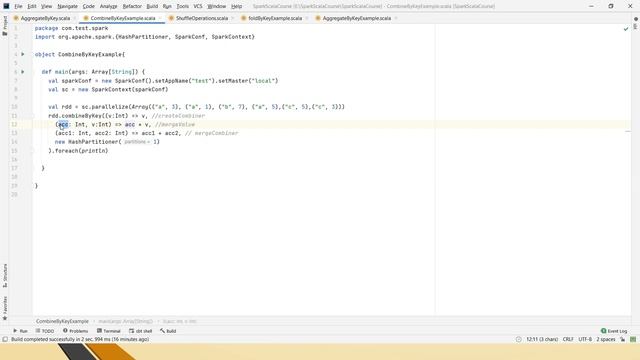The width and height of the screenshot is (640, 360).
Task: Open the File menu
Action: point(18,7)
